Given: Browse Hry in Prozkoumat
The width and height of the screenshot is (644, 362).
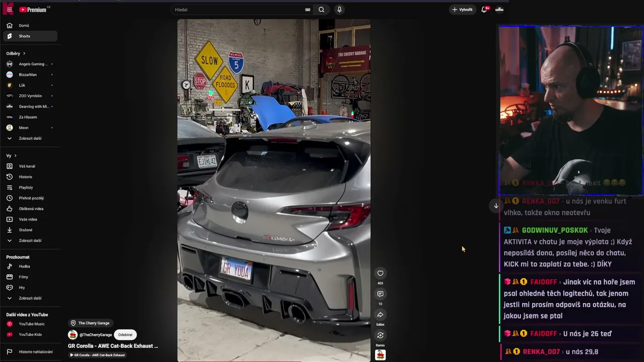Looking at the screenshot, I should point(30,288).
